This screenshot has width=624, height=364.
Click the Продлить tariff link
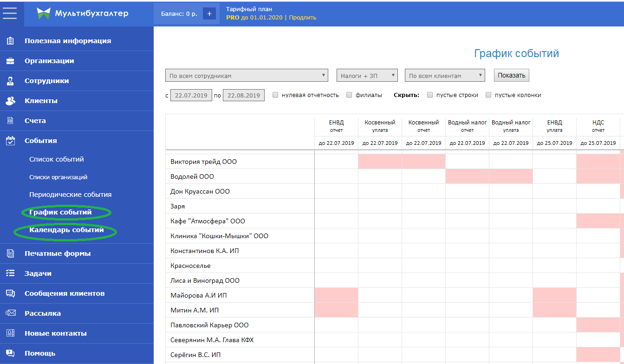(x=303, y=18)
